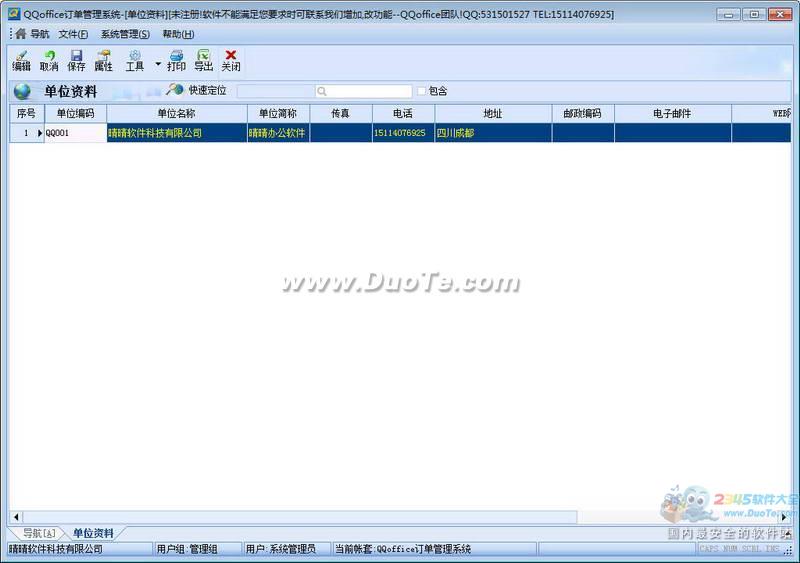Click the globe icon beside 单位资料 title
The height and width of the screenshot is (563, 800).
(22, 91)
